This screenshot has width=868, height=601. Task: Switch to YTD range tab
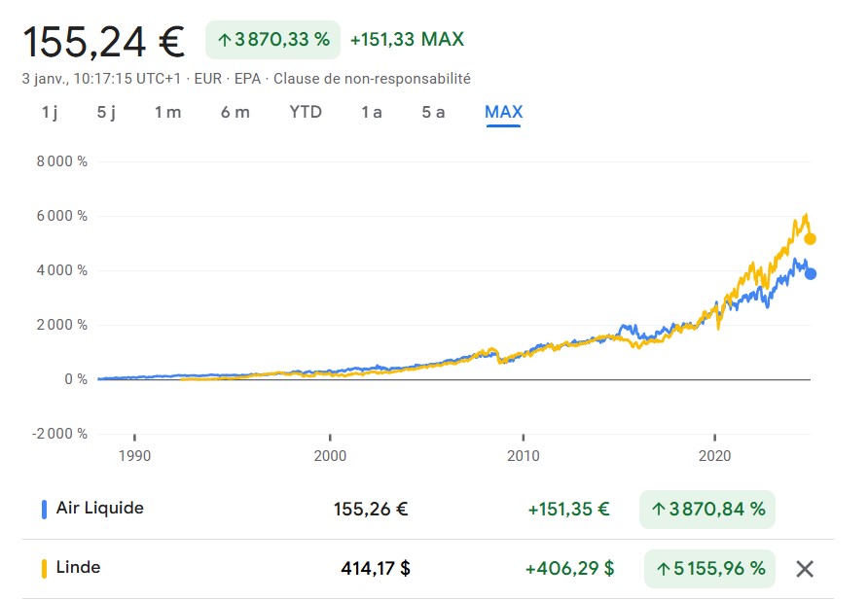pos(306,112)
